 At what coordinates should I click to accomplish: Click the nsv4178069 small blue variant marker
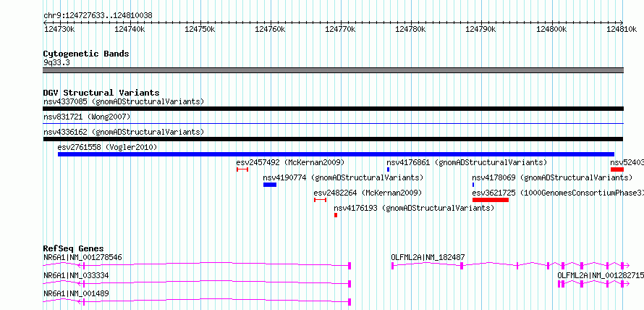(473, 185)
